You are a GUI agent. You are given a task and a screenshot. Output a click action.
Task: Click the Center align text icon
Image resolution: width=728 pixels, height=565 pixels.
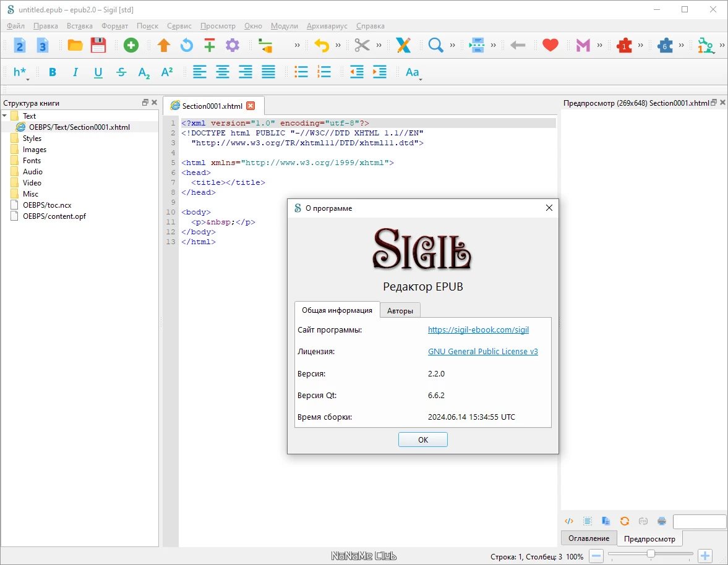click(x=223, y=72)
